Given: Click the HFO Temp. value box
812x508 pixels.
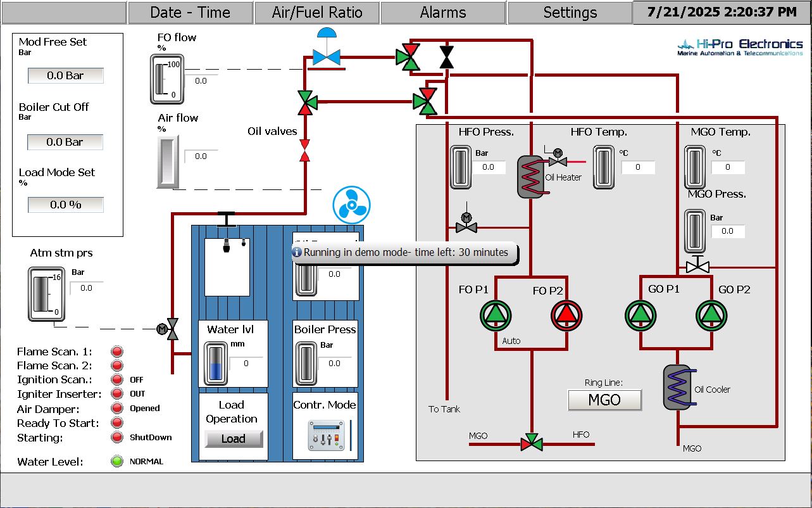Looking at the screenshot, I should (638, 167).
